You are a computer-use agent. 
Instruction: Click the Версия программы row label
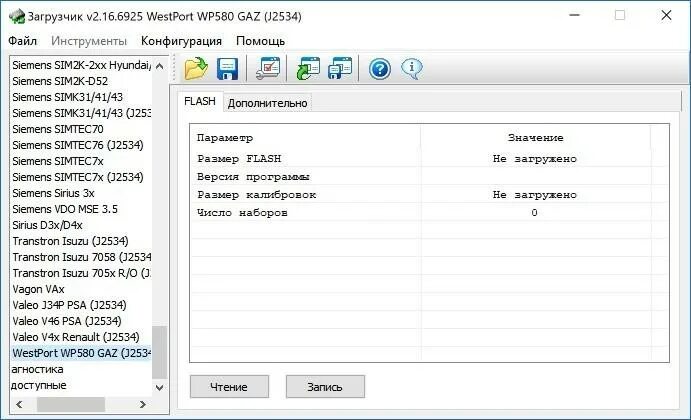(253, 177)
